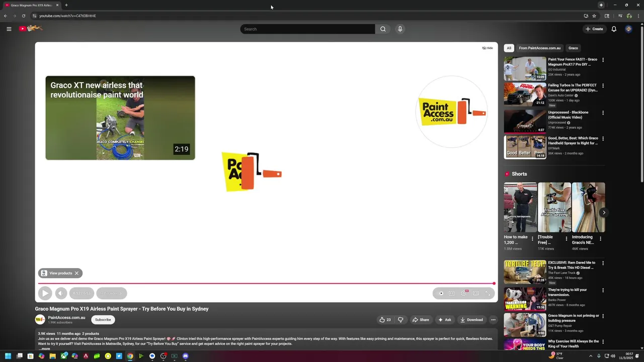
Task: Open the notifications bell
Action: point(614,29)
